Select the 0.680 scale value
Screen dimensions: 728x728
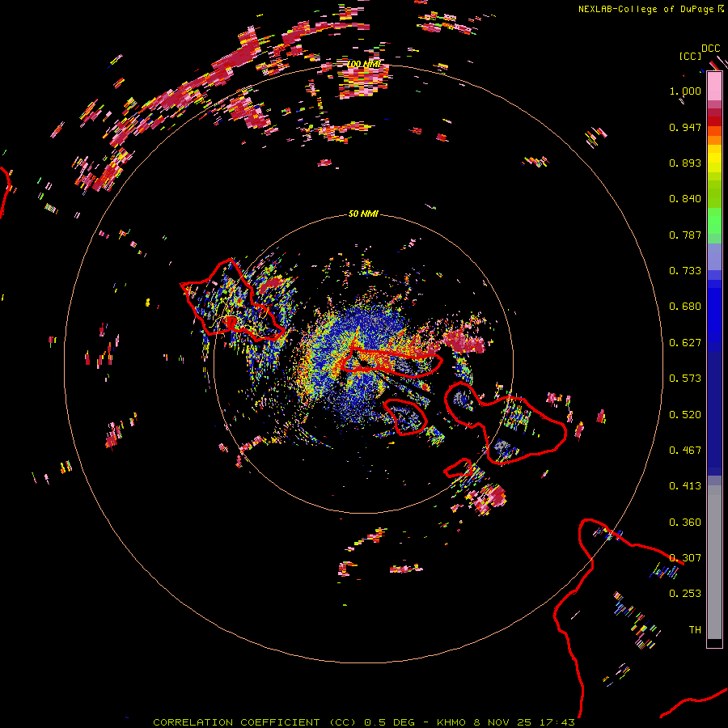[x=685, y=307]
